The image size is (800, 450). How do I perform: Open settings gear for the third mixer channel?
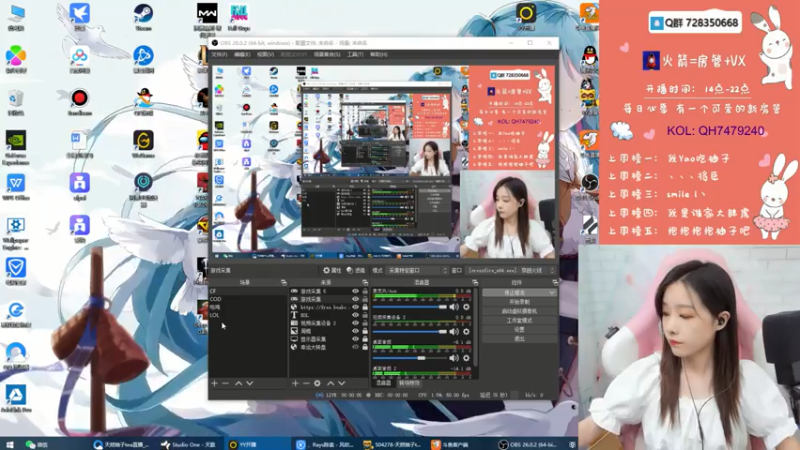pos(466,358)
